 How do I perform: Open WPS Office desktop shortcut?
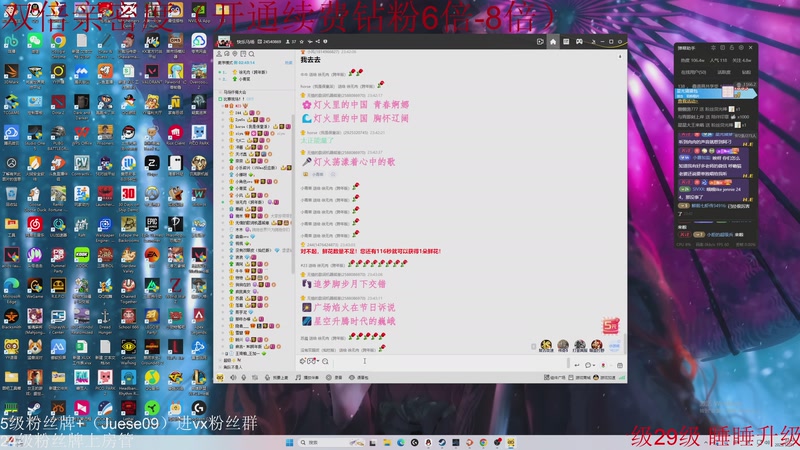click(x=82, y=136)
